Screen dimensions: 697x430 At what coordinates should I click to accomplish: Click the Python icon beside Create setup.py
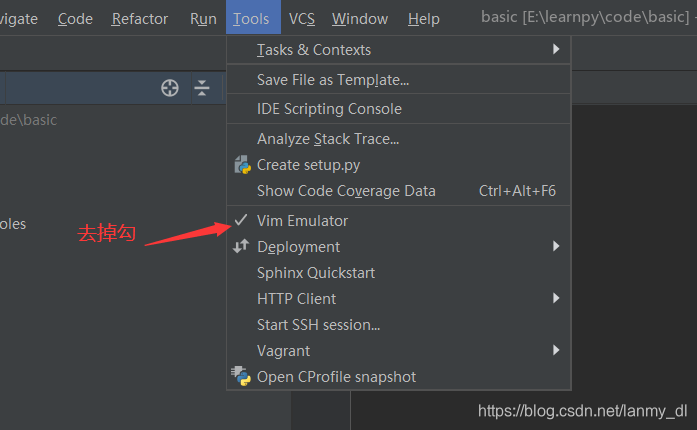pyautogui.click(x=242, y=165)
